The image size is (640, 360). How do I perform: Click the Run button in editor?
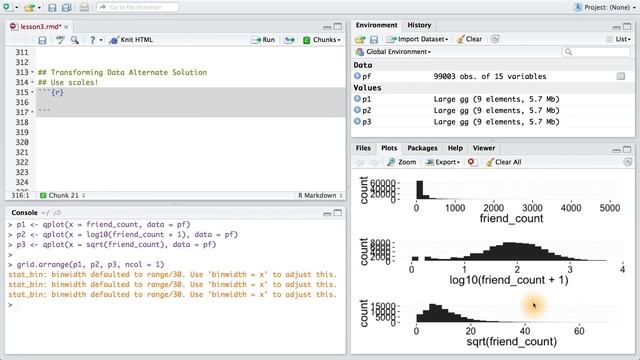[263, 40]
